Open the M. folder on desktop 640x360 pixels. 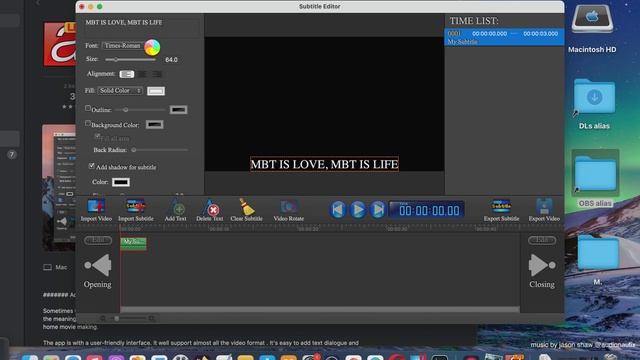[598, 260]
